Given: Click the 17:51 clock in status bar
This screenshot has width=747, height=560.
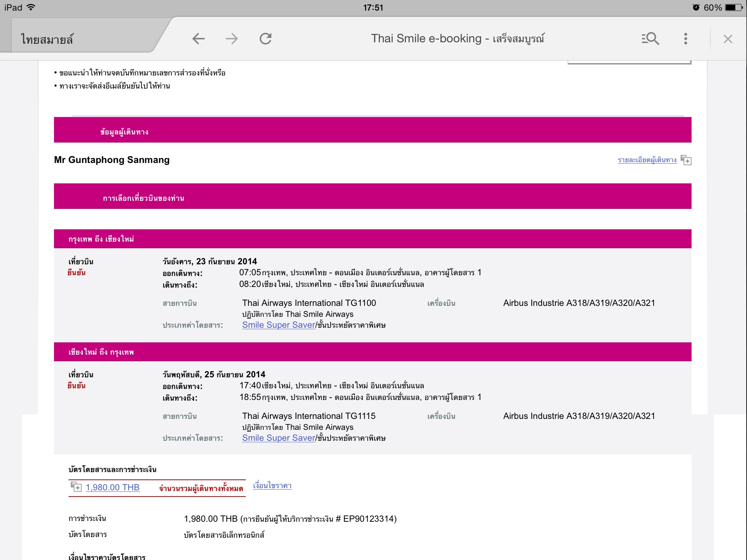Looking at the screenshot, I should (373, 8).
